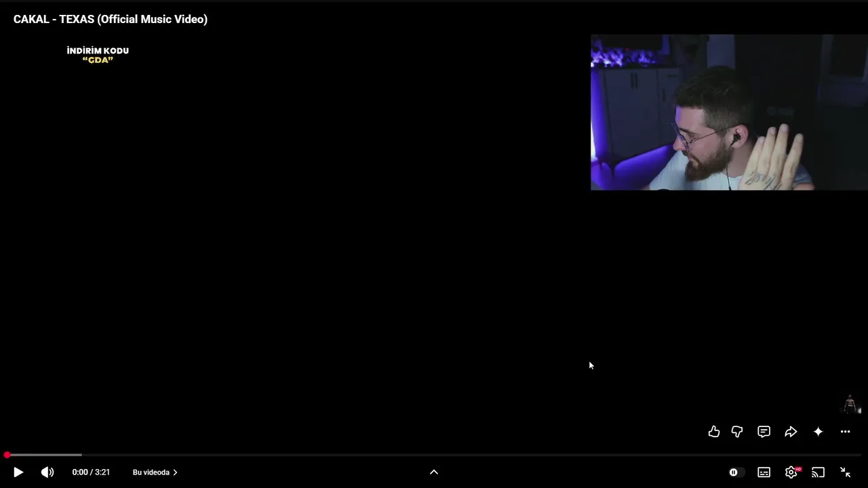
Task: Click the 'İNDİRİM KODU GDA' overlay text
Action: point(98,55)
